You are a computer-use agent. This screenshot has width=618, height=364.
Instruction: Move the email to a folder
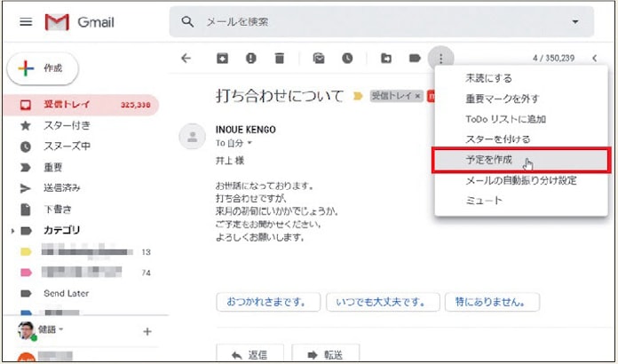point(386,59)
